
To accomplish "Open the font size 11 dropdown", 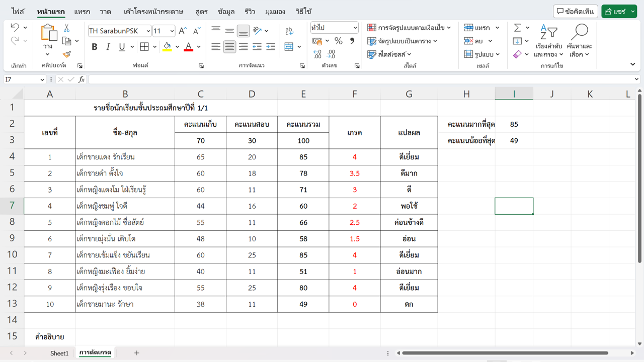I will coord(172,31).
